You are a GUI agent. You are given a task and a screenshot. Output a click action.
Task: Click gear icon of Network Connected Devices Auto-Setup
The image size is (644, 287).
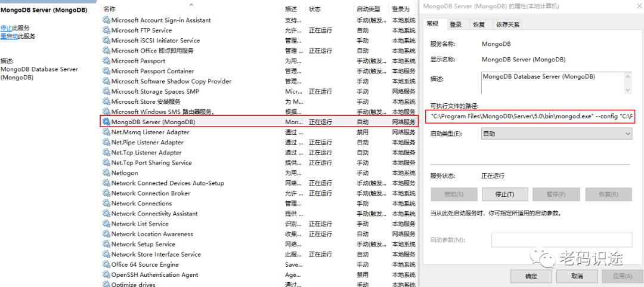(106, 183)
